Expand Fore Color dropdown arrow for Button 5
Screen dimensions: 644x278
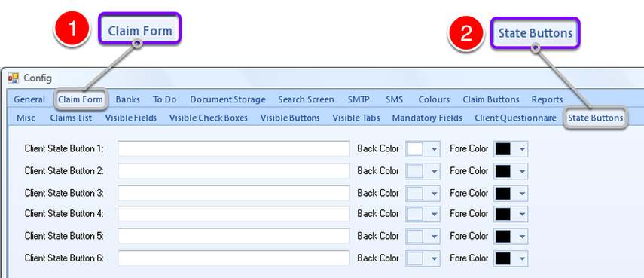[x=523, y=237]
